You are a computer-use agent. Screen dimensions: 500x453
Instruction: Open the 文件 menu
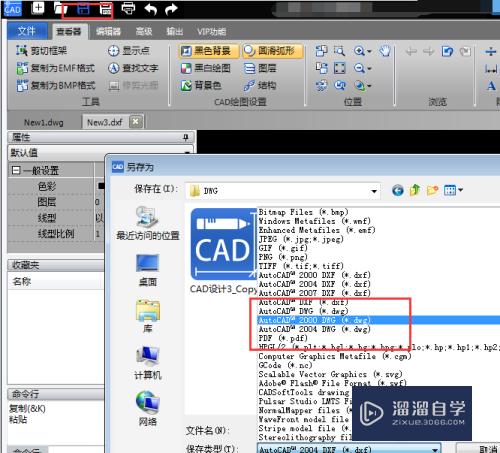26,31
